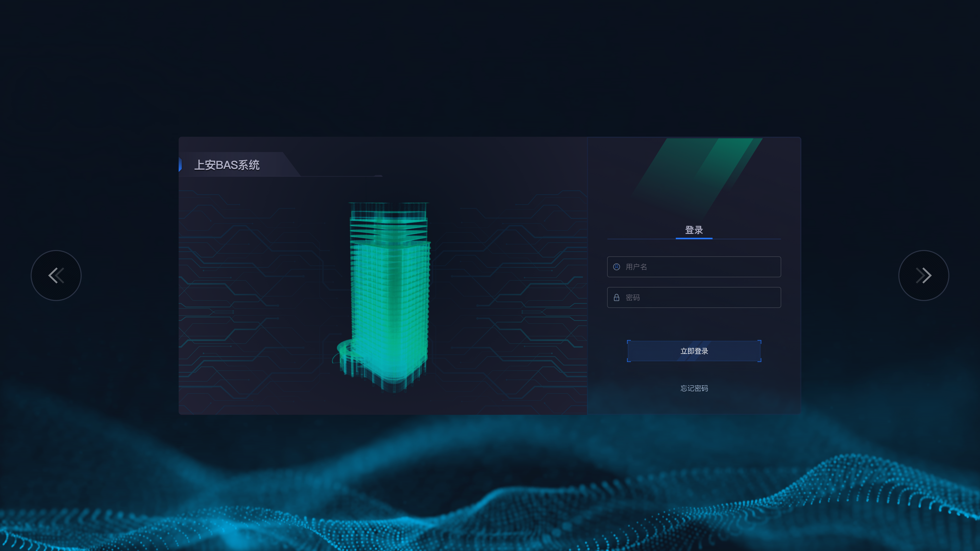Focus the 密码 input field

pos(694,297)
